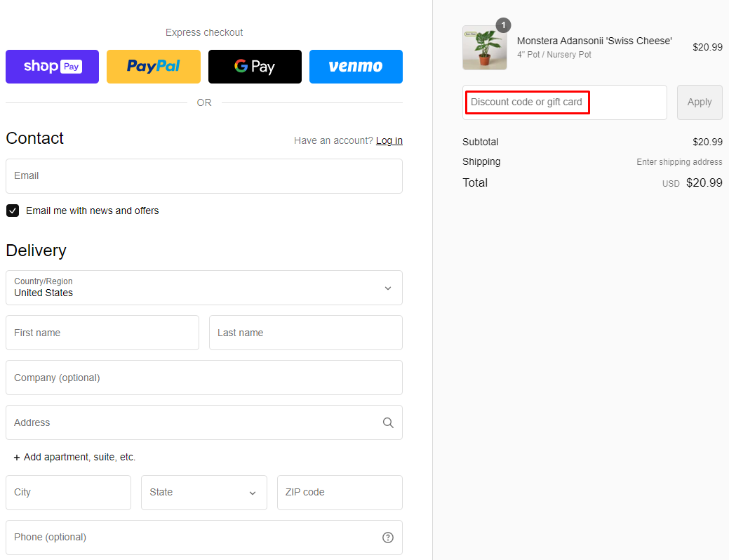
Task: Click into the Last name field
Action: point(305,333)
